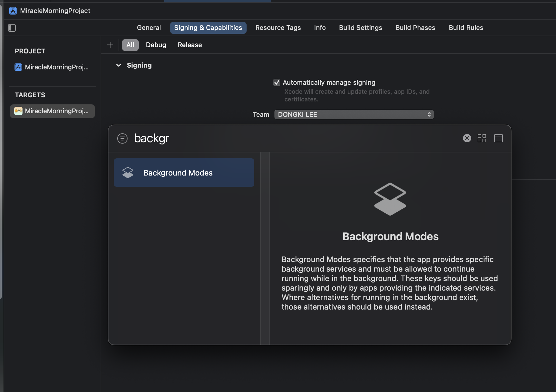Click the MiracleMorningProject title text
The width and height of the screenshot is (556, 392).
point(55,11)
